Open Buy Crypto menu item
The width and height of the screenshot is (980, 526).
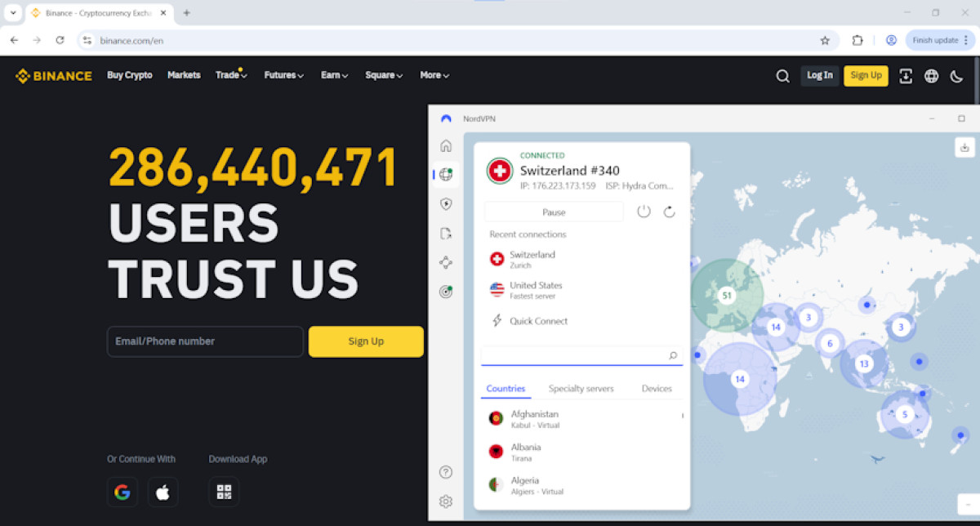pyautogui.click(x=130, y=75)
